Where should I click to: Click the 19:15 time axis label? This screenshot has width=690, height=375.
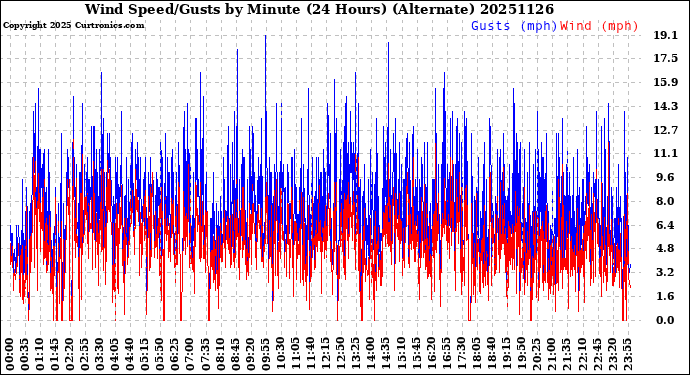[x=506, y=354]
